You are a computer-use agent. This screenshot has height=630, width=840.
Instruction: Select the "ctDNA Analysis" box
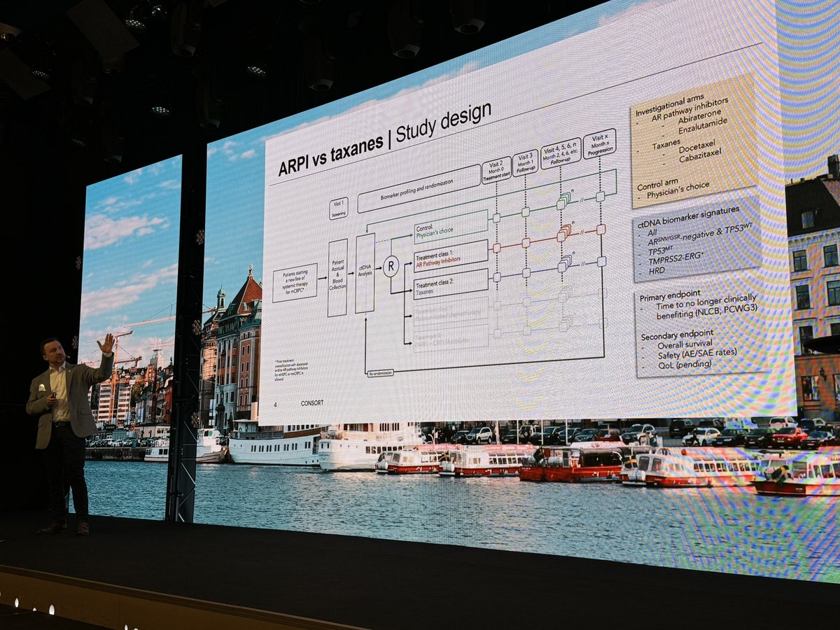pos(365,273)
